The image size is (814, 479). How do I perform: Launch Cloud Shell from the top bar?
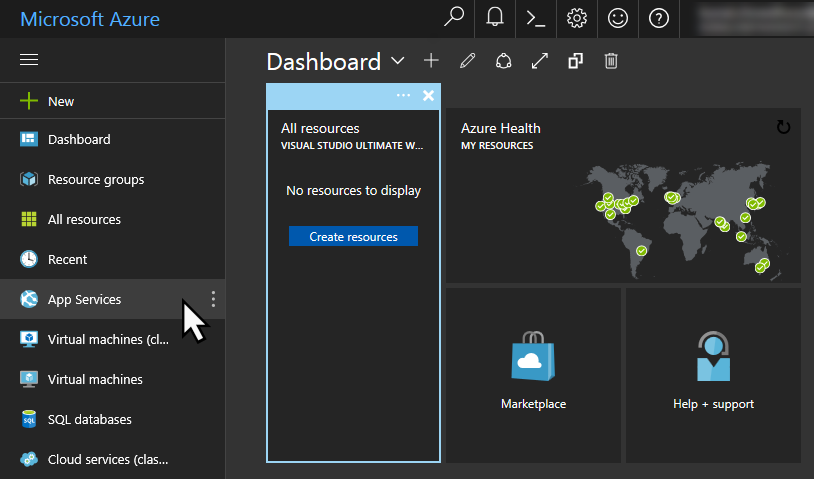click(x=536, y=18)
